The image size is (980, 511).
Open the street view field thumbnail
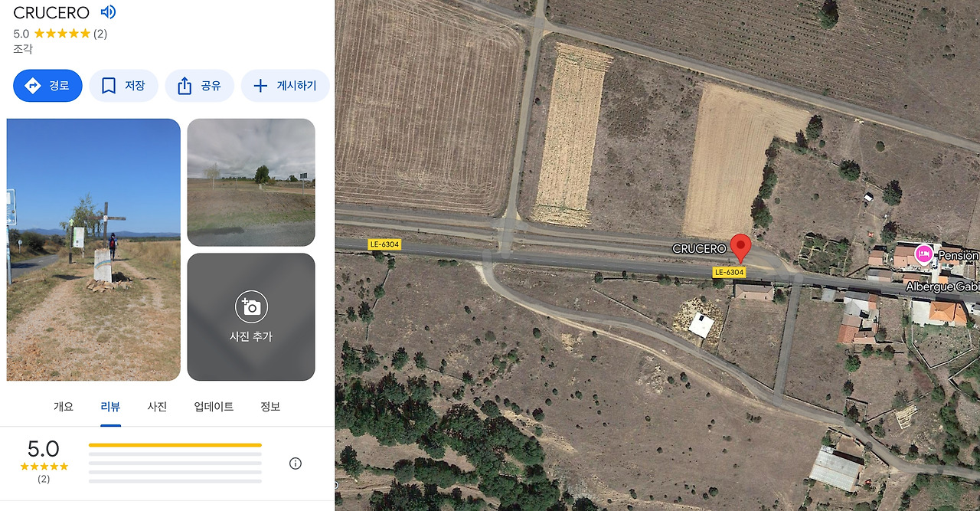(251, 182)
